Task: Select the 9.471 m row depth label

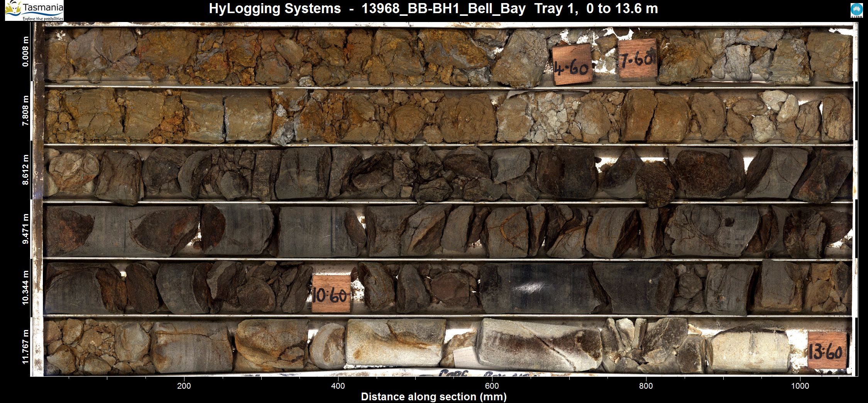Action: [x=25, y=229]
